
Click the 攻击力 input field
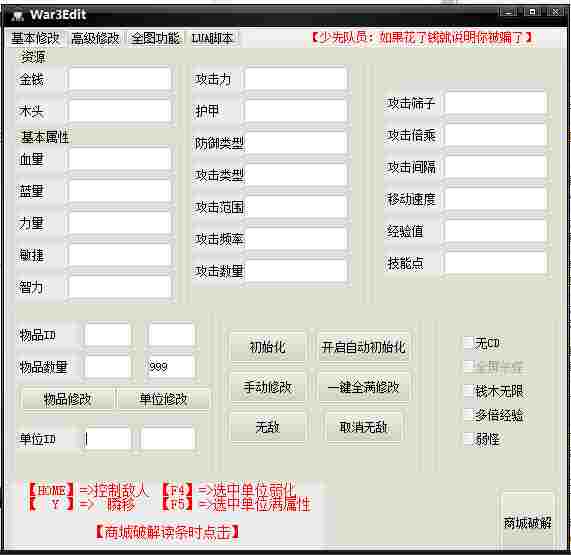click(x=296, y=79)
